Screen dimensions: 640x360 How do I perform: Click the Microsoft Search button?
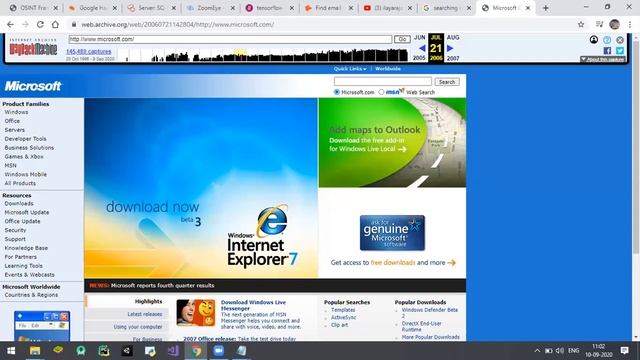[x=447, y=82]
